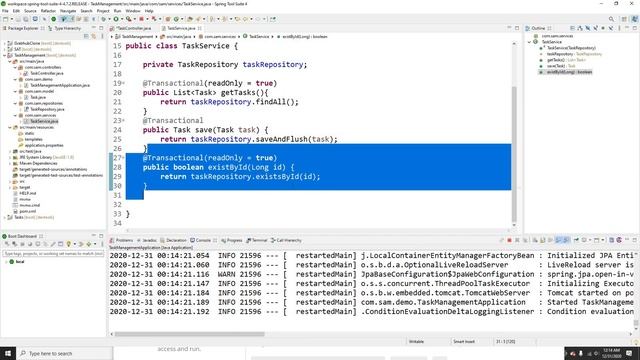Maximize the editor area
Image resolution: width=640 pixels, height=360 pixels.
tap(517, 28)
